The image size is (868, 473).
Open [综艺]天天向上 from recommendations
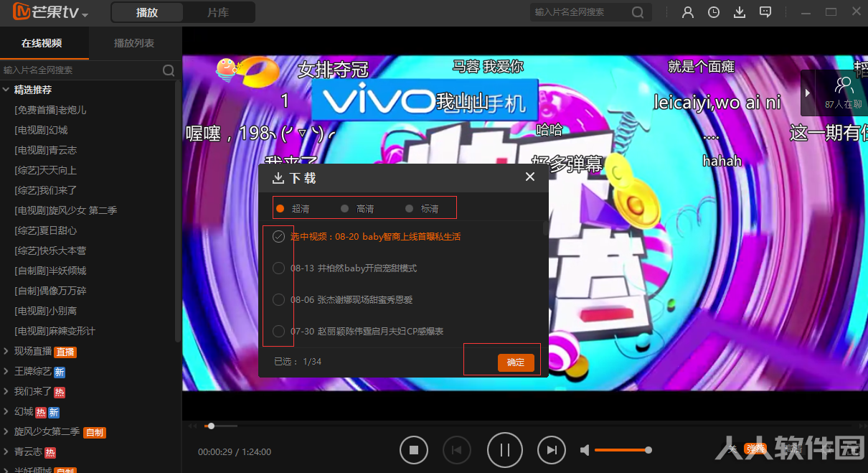point(45,170)
